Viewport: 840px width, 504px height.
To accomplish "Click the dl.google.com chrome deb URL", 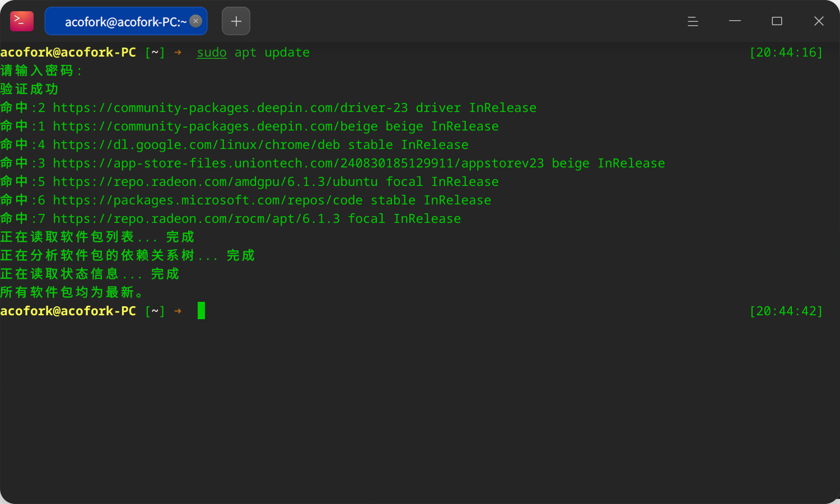I will (197, 145).
